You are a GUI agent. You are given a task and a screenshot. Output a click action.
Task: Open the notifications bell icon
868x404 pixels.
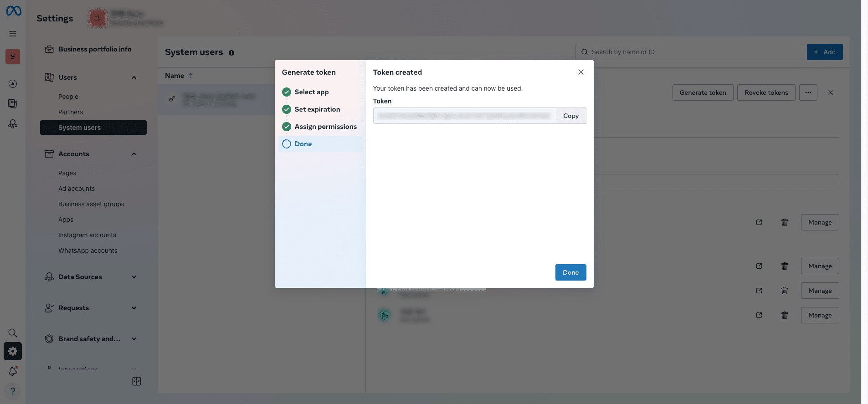click(x=13, y=371)
